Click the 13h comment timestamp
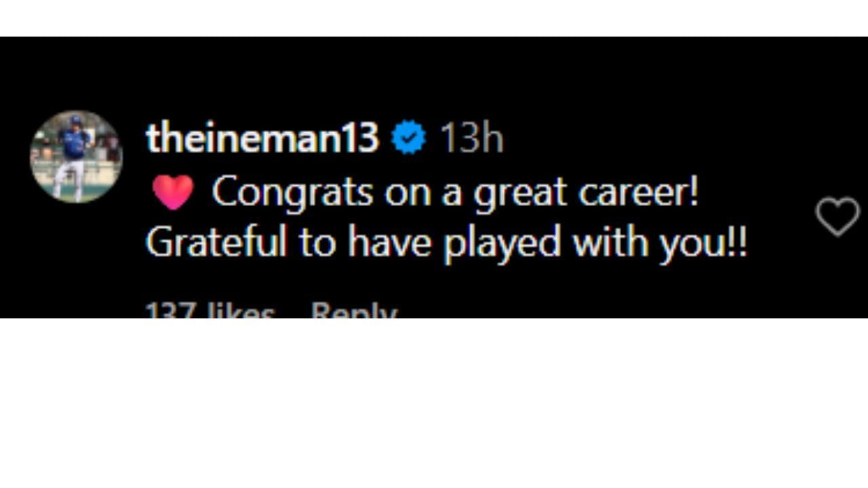Viewport: 868px width, 488px height. 471,138
